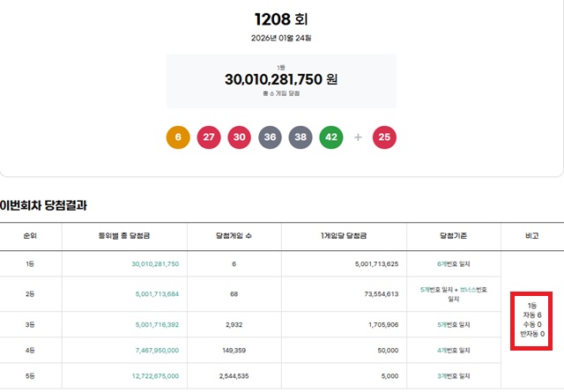This screenshot has width=564, height=392.
Task: Click the bonus number 25 ball
Action: [384, 137]
